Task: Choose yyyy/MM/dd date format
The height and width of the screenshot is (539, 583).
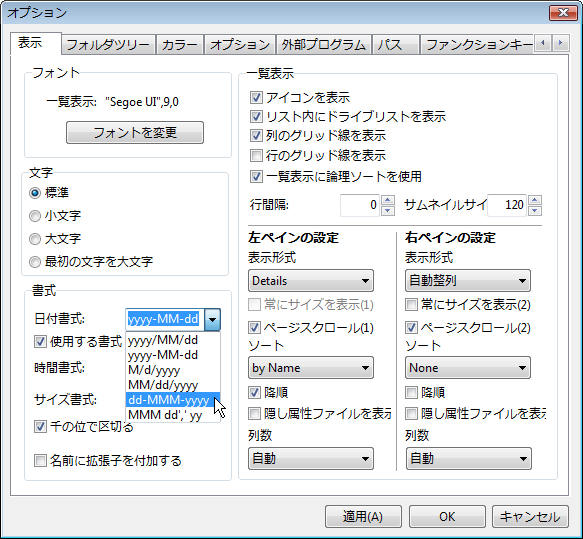Action: click(x=173, y=340)
